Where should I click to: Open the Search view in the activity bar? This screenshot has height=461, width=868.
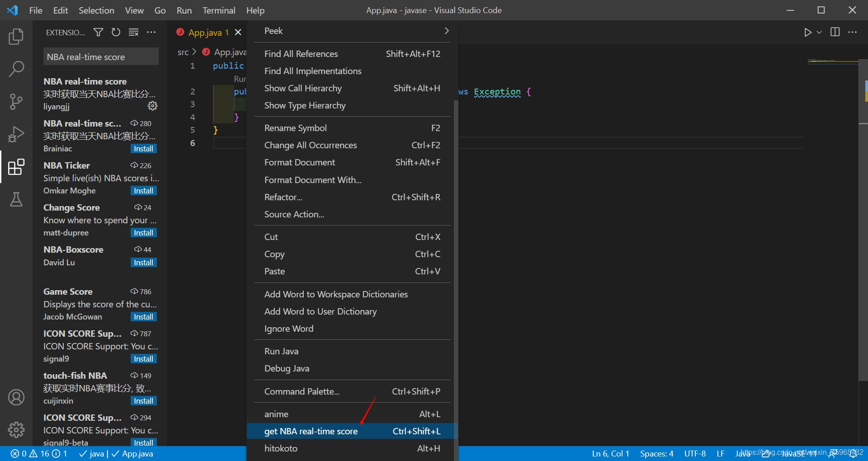pos(16,69)
